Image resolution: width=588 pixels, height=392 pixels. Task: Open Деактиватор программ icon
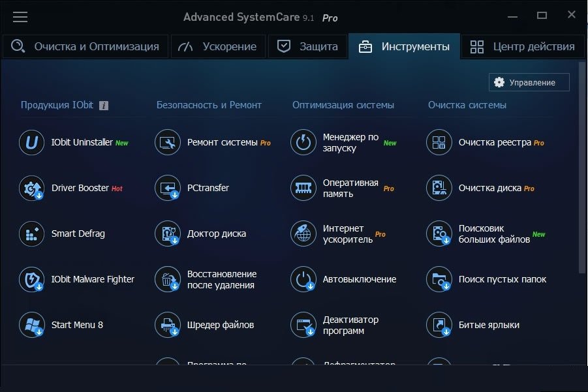[x=303, y=325]
